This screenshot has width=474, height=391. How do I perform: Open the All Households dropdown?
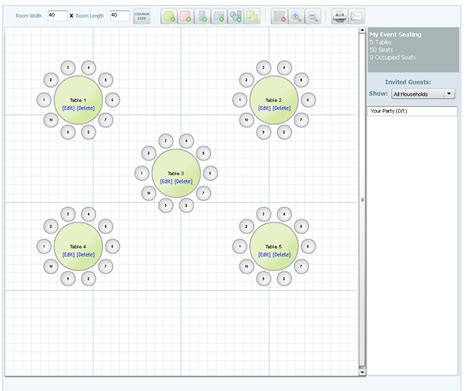coord(423,94)
